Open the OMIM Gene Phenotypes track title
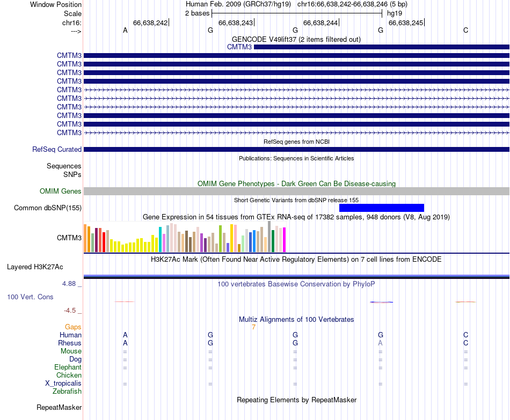Screen dimensions: 510x420 coord(297,183)
